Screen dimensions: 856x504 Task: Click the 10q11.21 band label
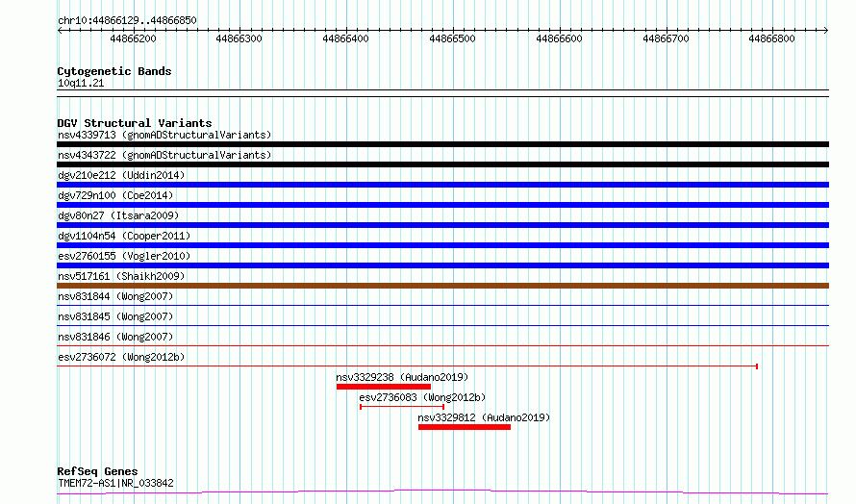pyautogui.click(x=81, y=83)
